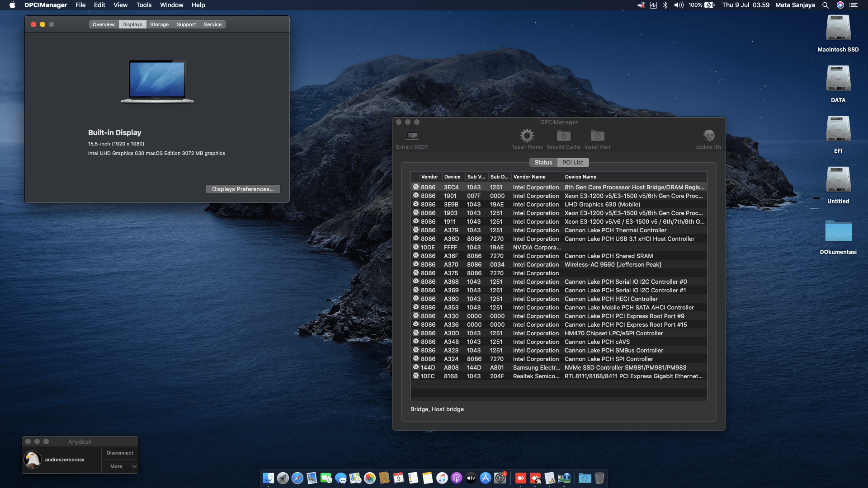Open the Help menu in menu bar
Image resolution: width=868 pixels, height=488 pixels.
(198, 5)
